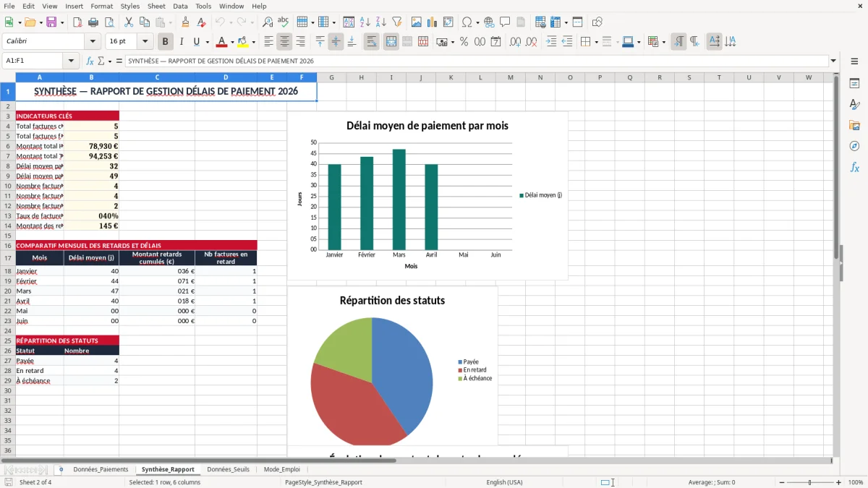Toggle Align Left
The width and height of the screenshot is (868, 488).
(268, 42)
